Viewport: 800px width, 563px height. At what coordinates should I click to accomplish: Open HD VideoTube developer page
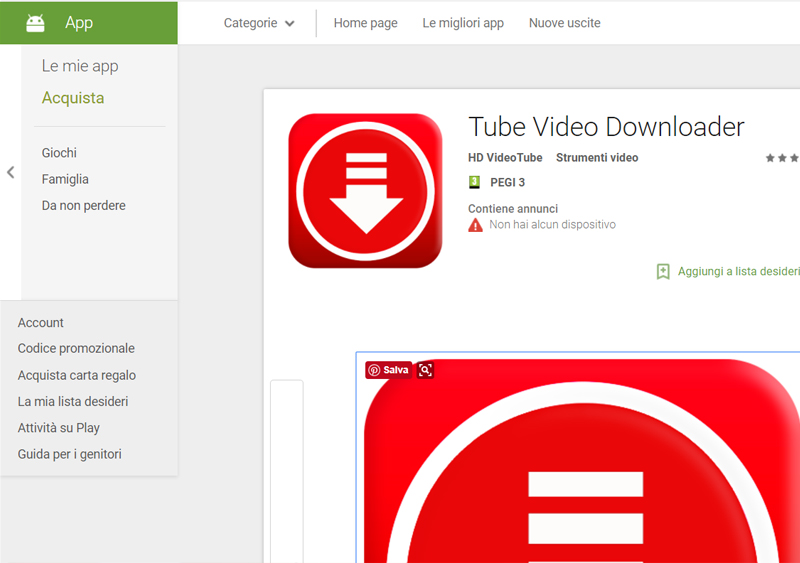[x=505, y=158]
